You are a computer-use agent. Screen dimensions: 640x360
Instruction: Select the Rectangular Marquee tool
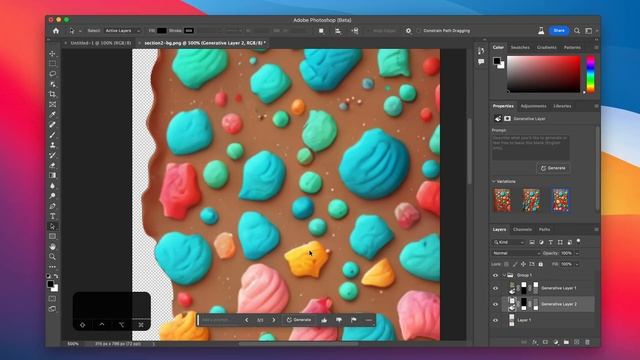[53, 64]
